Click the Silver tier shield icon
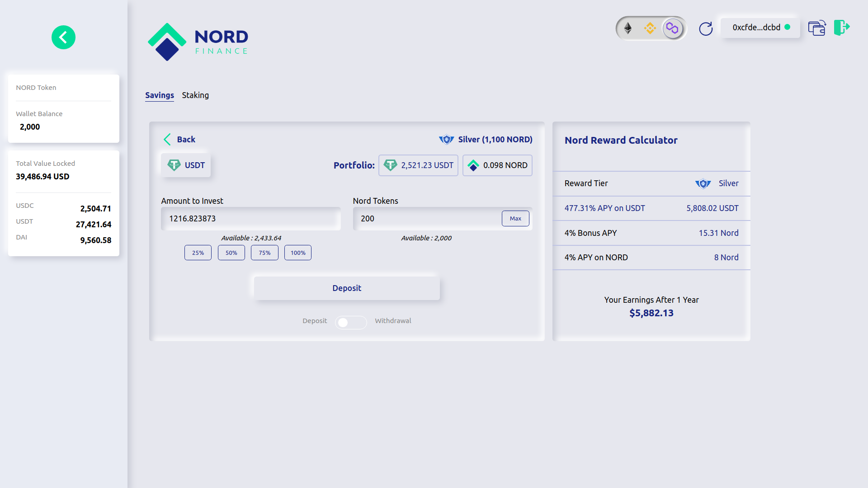The image size is (868, 488). point(446,140)
